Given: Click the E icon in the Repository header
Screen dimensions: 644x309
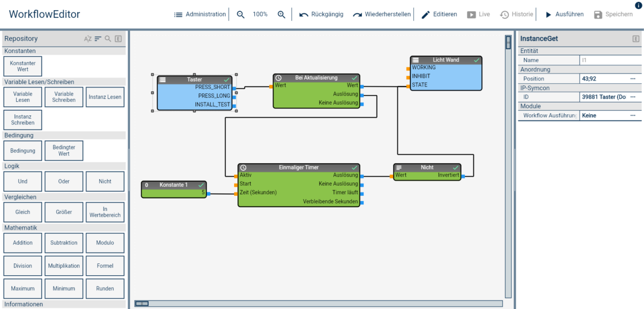Looking at the screenshot, I should coord(119,38).
